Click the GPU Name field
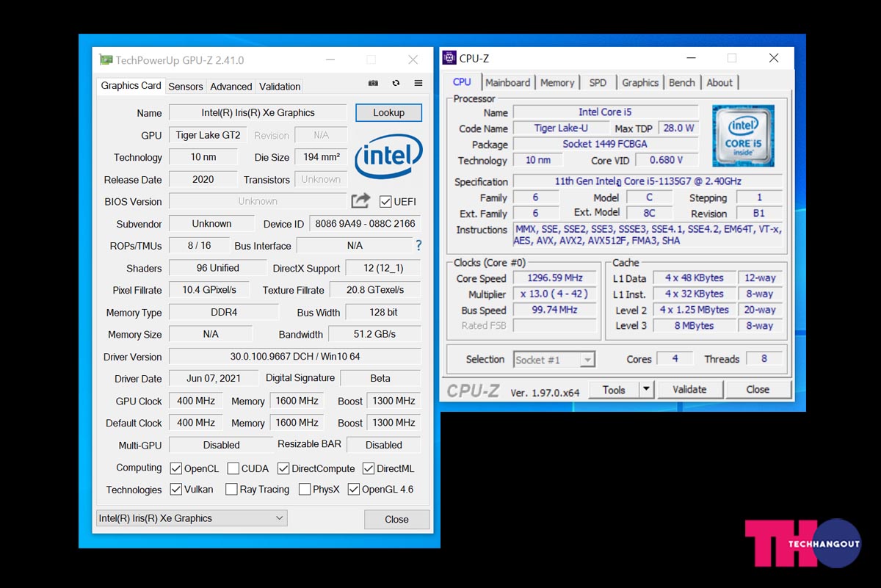The image size is (881, 588). [258, 112]
